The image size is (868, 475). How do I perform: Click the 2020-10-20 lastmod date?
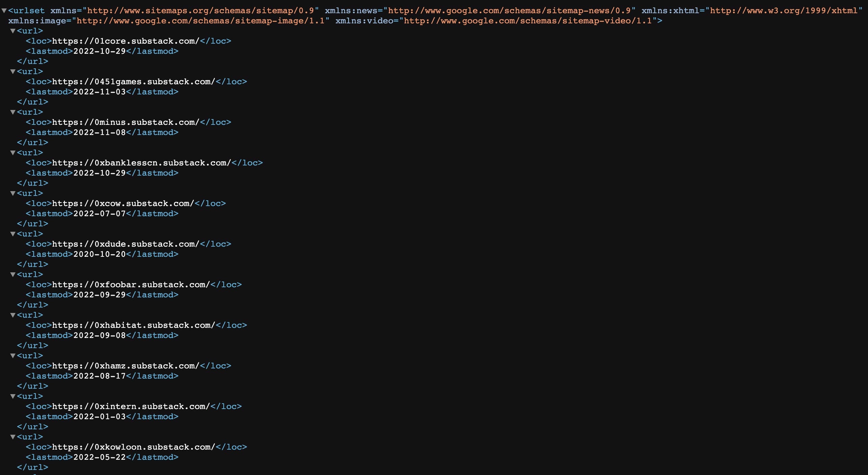[100, 254]
